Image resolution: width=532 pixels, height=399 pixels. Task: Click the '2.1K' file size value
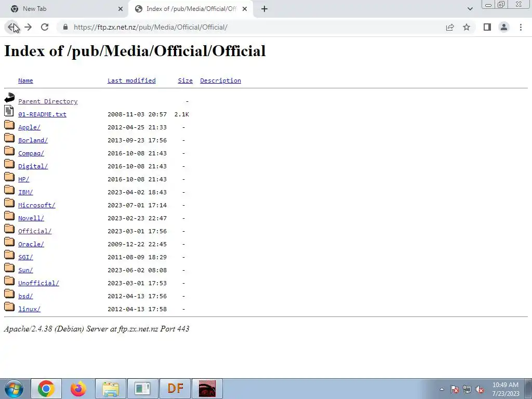tap(181, 114)
